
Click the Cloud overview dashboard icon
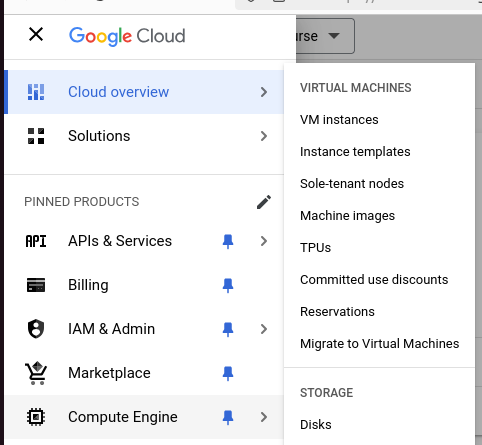36,92
